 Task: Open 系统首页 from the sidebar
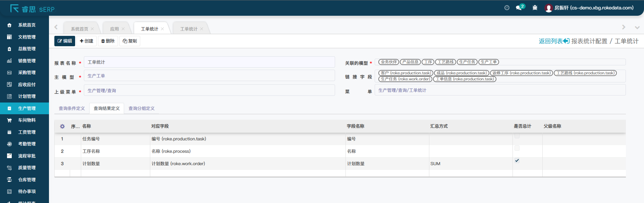[27, 25]
